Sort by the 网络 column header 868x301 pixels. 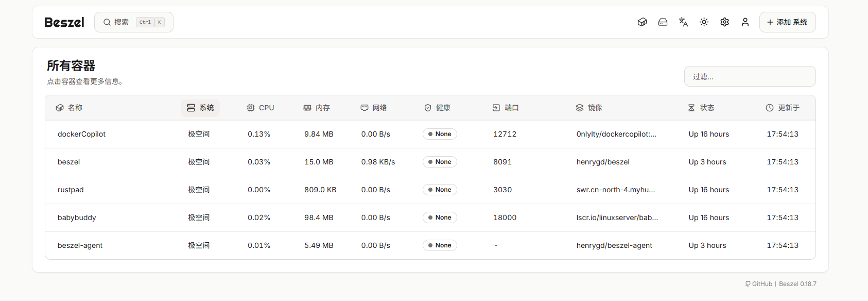[374, 108]
